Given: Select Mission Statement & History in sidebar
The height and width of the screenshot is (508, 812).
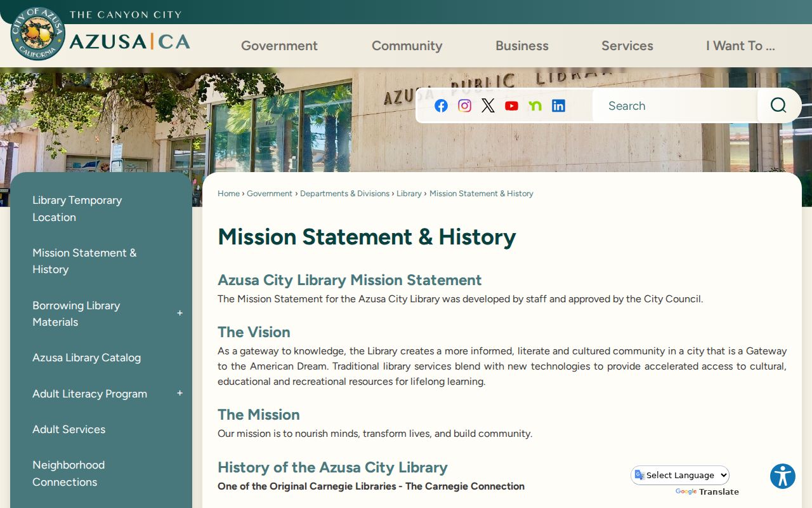Looking at the screenshot, I should [x=84, y=261].
